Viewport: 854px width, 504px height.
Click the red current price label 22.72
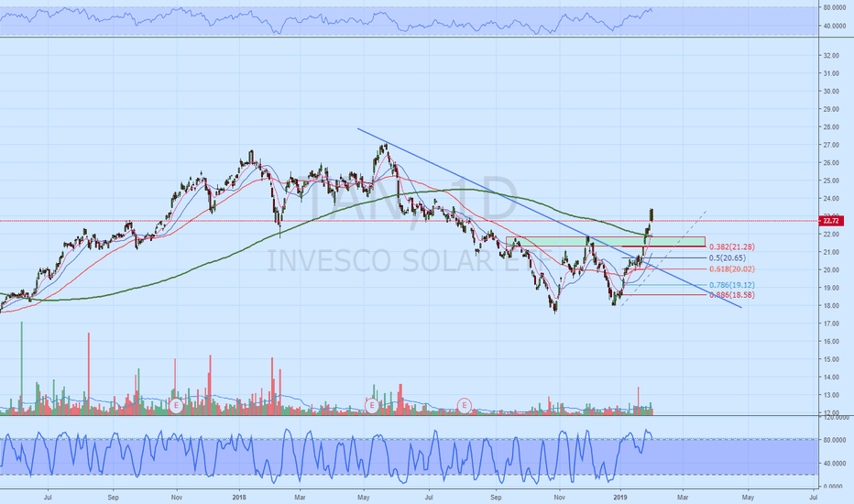pyautogui.click(x=831, y=221)
